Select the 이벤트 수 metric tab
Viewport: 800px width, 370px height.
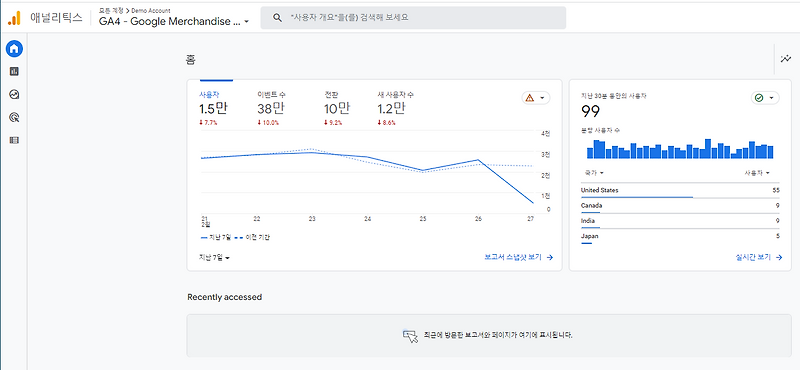tap(271, 108)
